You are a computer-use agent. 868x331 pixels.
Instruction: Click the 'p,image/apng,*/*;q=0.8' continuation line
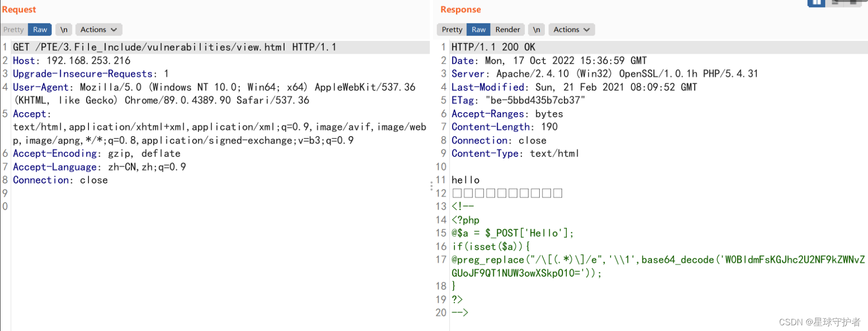[183, 140]
